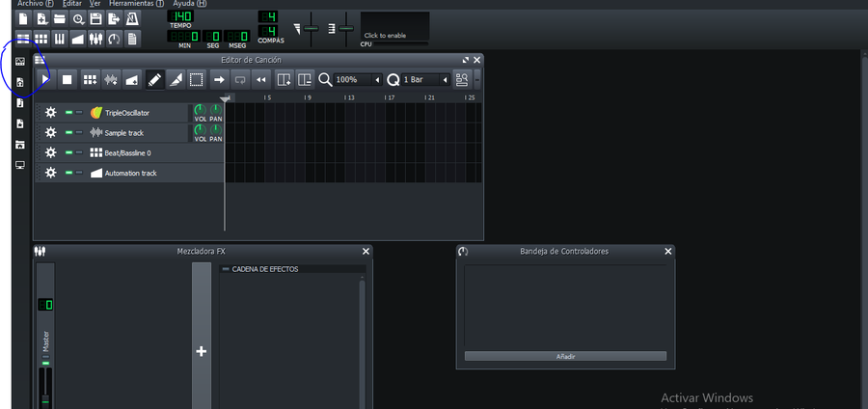Open the Ayuda menu
The image size is (868, 409).
click(x=190, y=3)
